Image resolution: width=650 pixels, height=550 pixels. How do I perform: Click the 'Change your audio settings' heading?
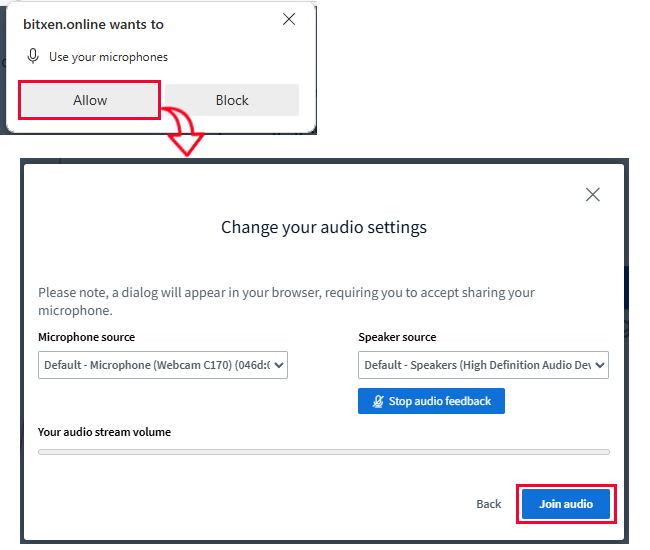[323, 227]
